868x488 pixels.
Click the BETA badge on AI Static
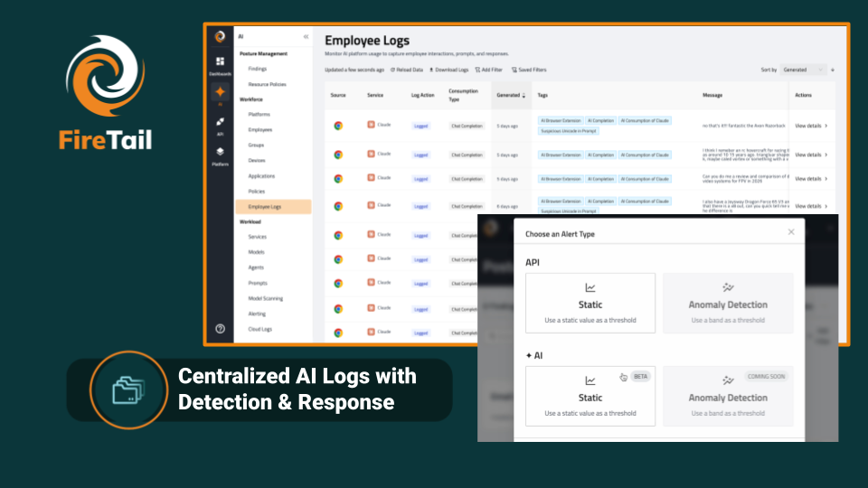(640, 376)
